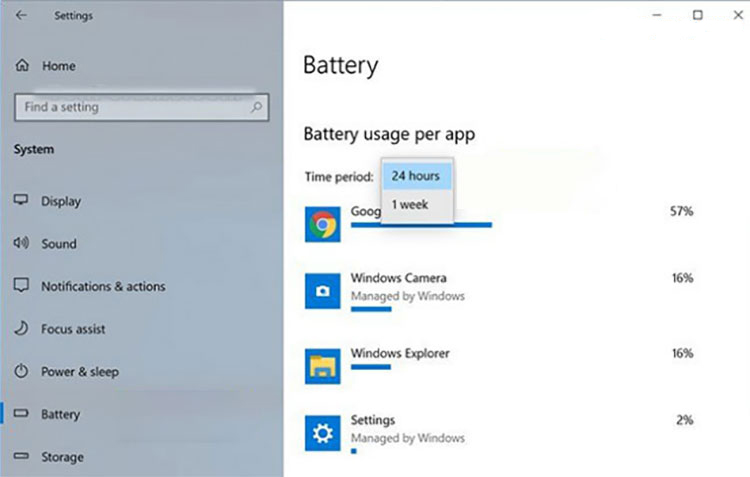Click the Battery sidebar icon
Screen dimensions: 750x477
(21, 413)
